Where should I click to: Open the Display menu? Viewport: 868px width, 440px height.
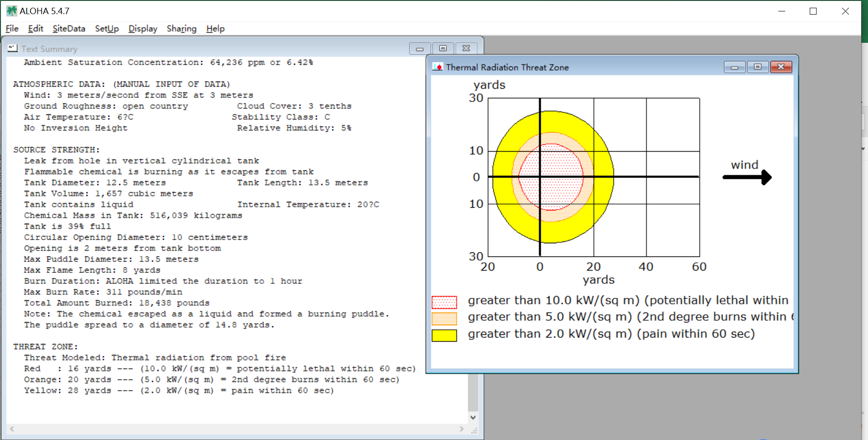click(142, 29)
